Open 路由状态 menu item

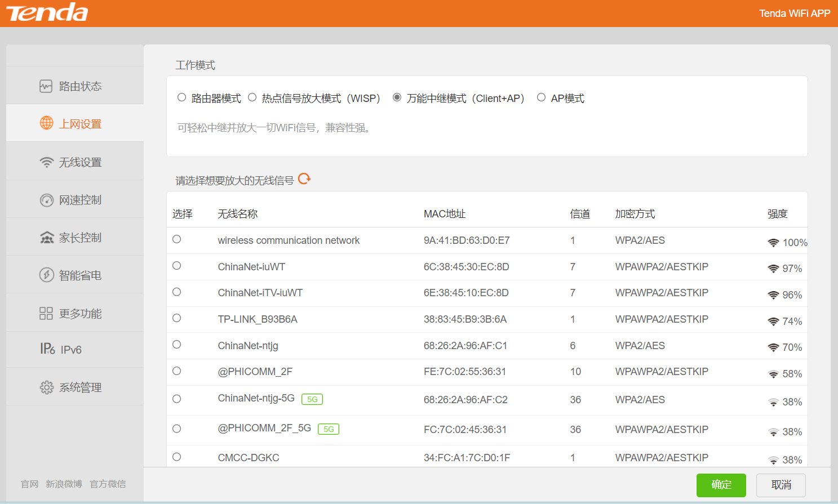[x=75, y=86]
